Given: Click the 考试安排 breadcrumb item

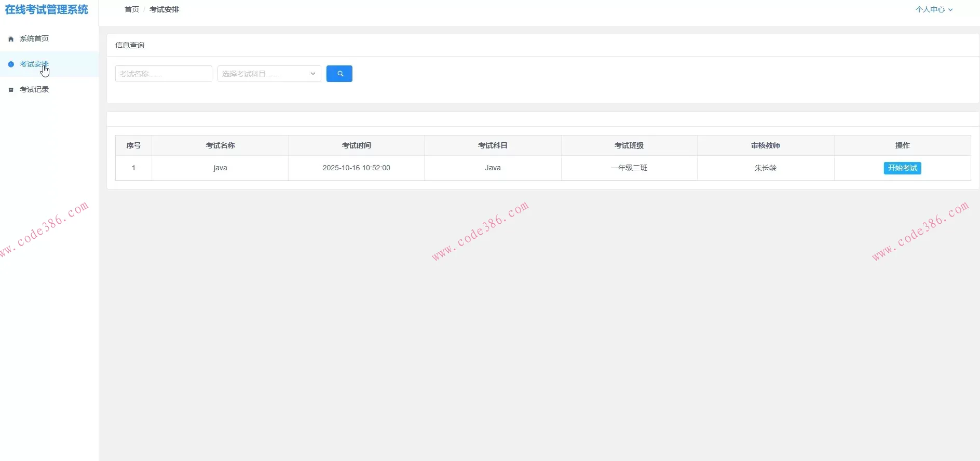Looking at the screenshot, I should [164, 9].
